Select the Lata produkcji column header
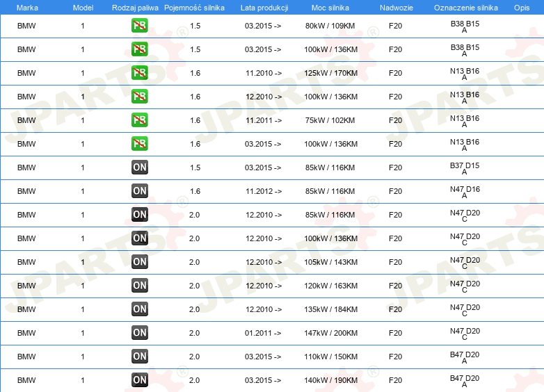The height and width of the screenshot is (392, 544). (x=264, y=8)
